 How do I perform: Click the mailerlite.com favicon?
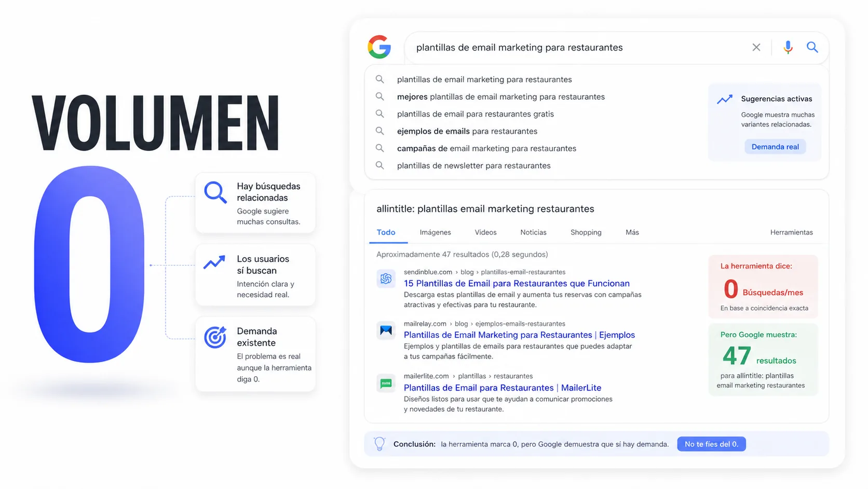coord(386,384)
